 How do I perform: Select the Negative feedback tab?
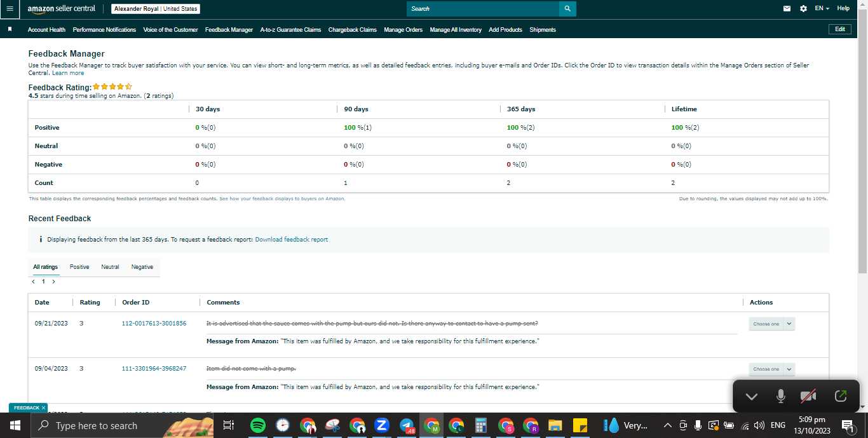(142, 267)
